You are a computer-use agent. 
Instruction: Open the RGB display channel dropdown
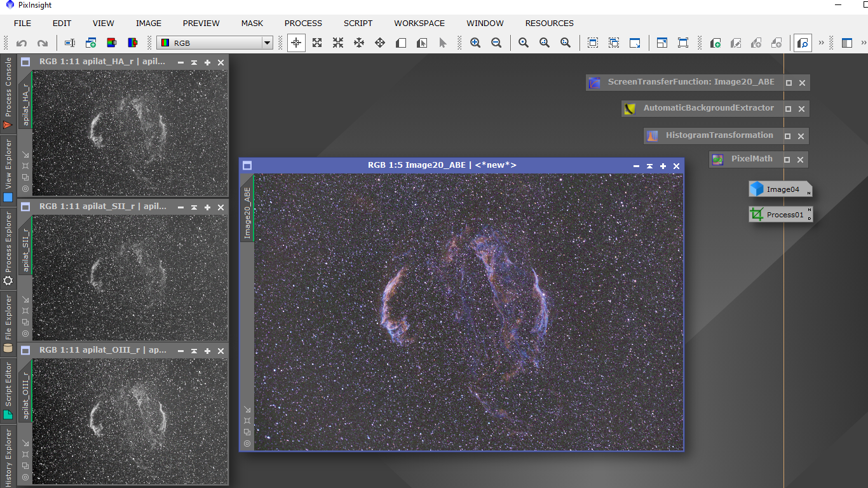[x=215, y=43]
